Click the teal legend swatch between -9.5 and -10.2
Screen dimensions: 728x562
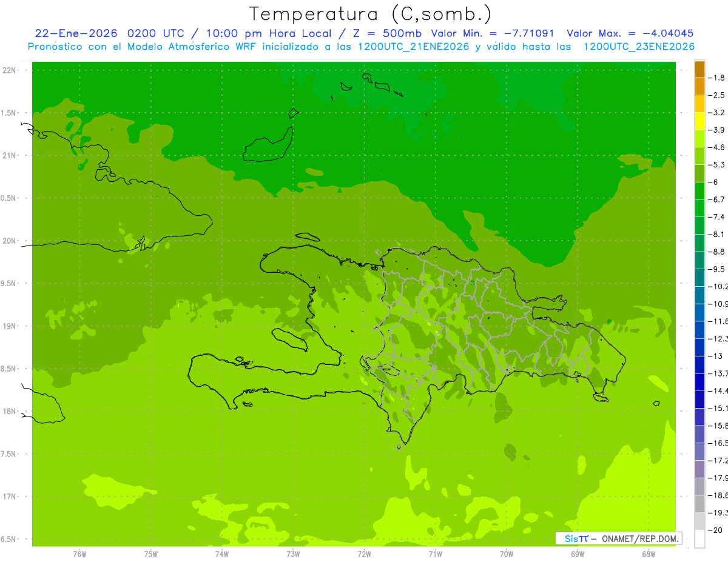[699, 278]
